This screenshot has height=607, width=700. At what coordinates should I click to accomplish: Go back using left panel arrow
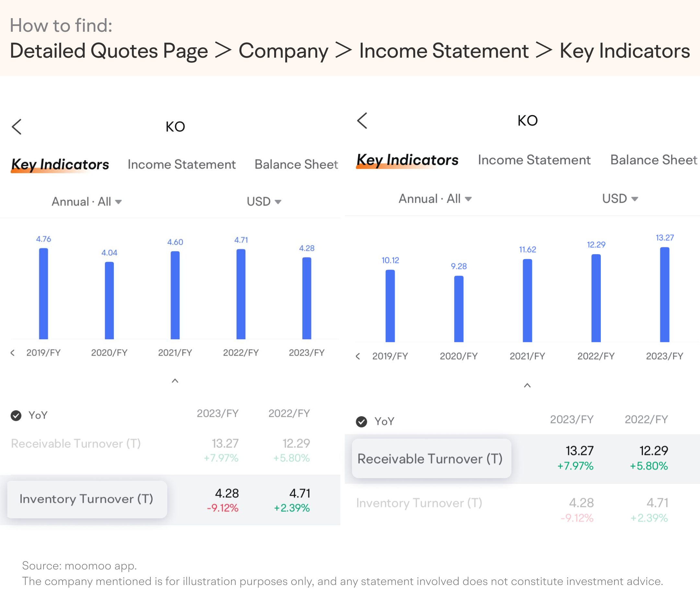click(x=17, y=127)
